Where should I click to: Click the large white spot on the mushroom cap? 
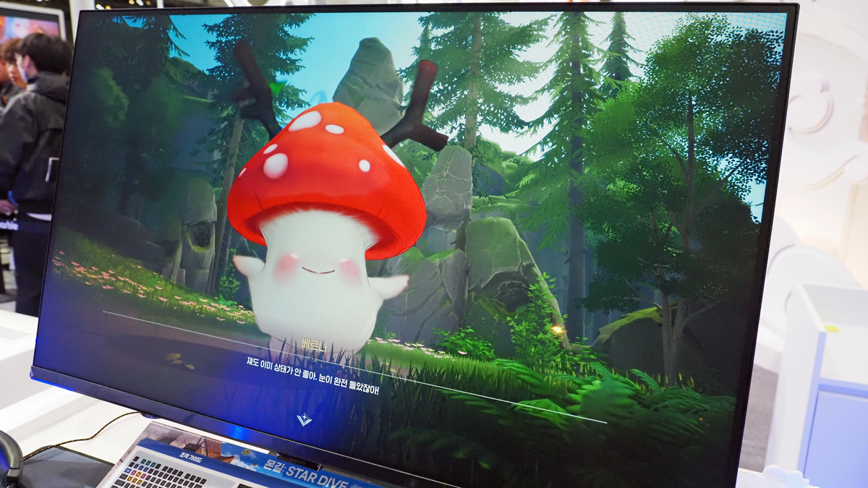[x=276, y=166]
